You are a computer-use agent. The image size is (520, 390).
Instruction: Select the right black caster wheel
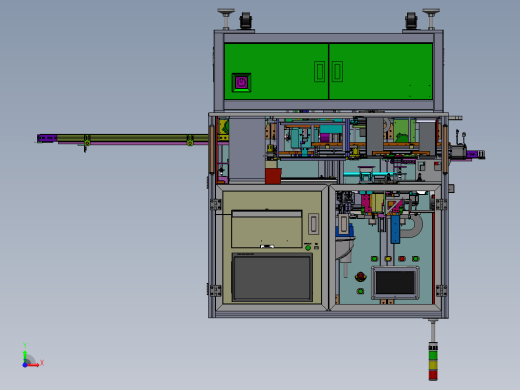click(x=411, y=21)
